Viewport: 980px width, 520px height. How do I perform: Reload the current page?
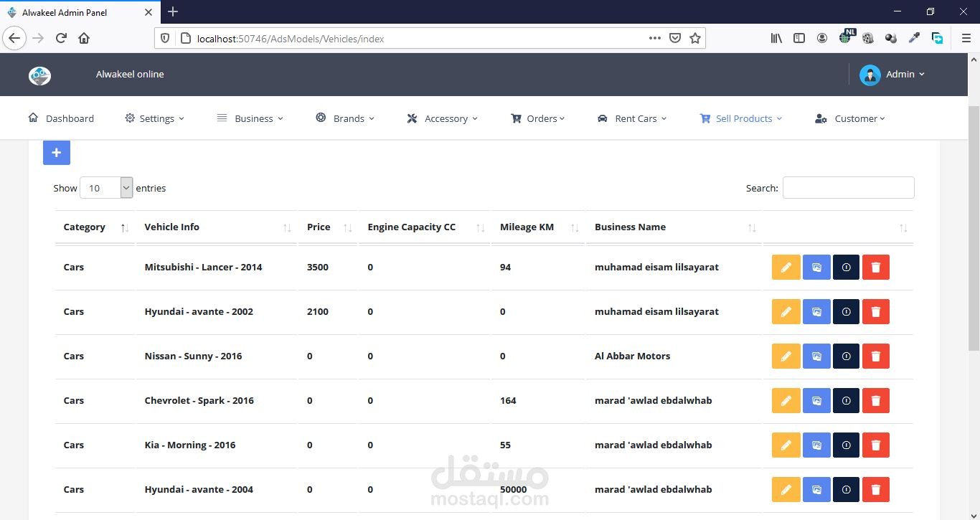click(x=61, y=39)
